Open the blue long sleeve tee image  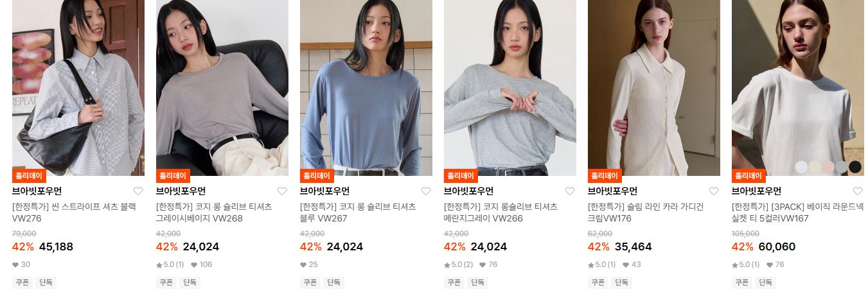tap(366, 87)
